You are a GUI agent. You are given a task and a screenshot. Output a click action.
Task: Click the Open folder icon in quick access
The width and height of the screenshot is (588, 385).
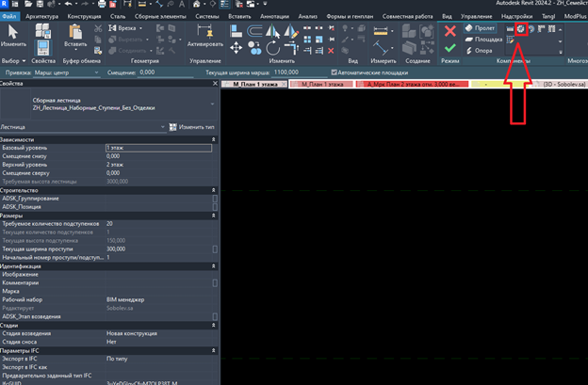point(28,4)
